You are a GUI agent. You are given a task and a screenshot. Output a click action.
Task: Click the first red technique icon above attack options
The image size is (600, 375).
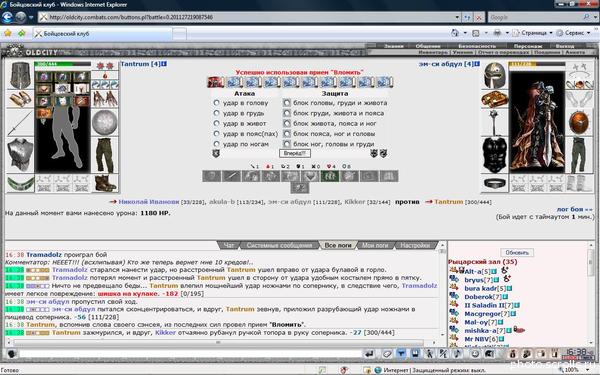(215, 82)
